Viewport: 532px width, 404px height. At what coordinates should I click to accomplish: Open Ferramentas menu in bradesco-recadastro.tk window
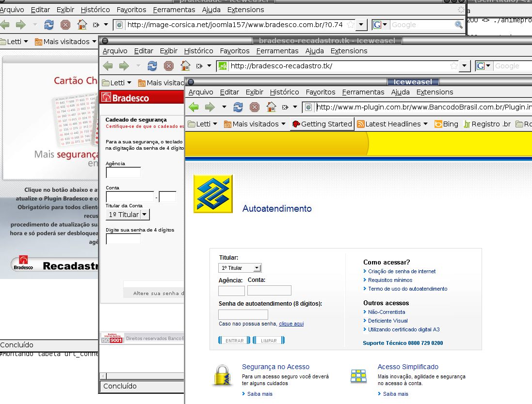277,51
